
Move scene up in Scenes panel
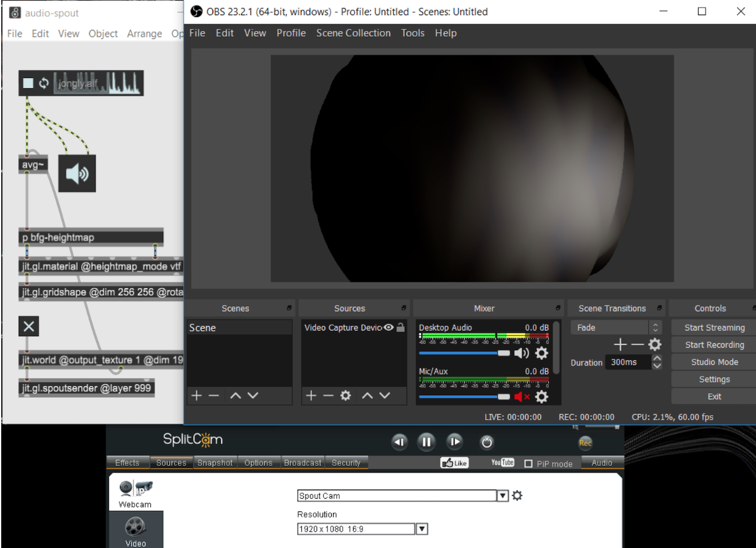236,396
